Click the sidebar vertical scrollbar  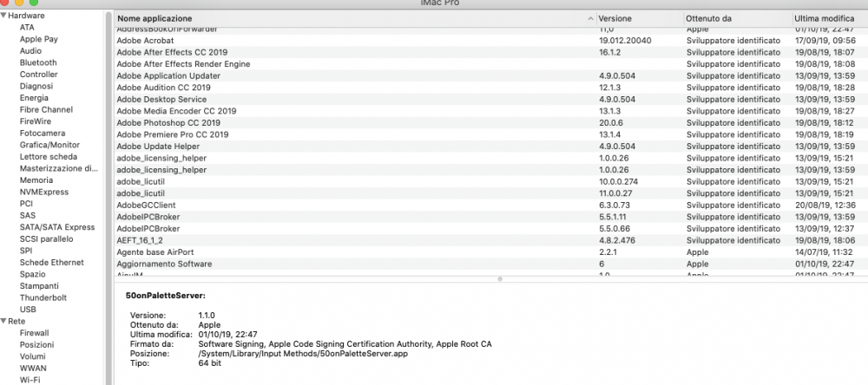point(108,198)
